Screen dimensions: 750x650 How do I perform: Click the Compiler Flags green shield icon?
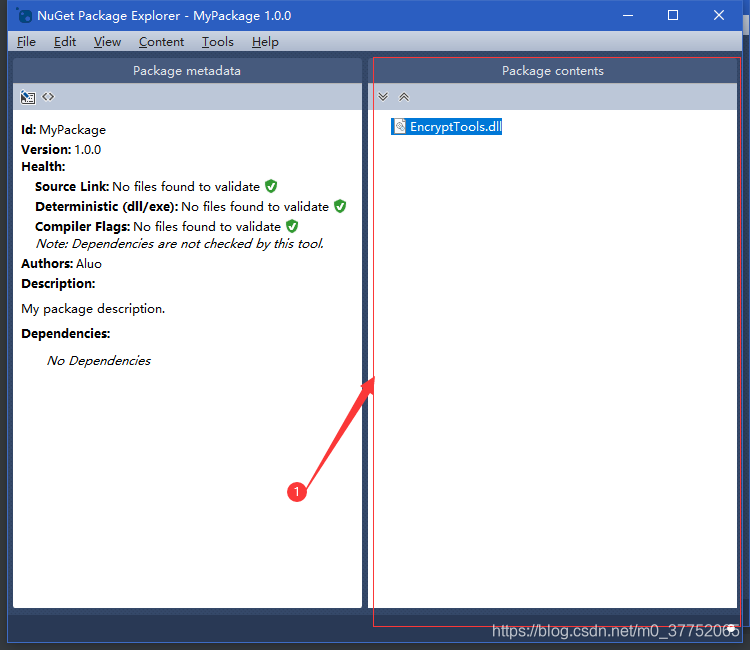click(292, 226)
